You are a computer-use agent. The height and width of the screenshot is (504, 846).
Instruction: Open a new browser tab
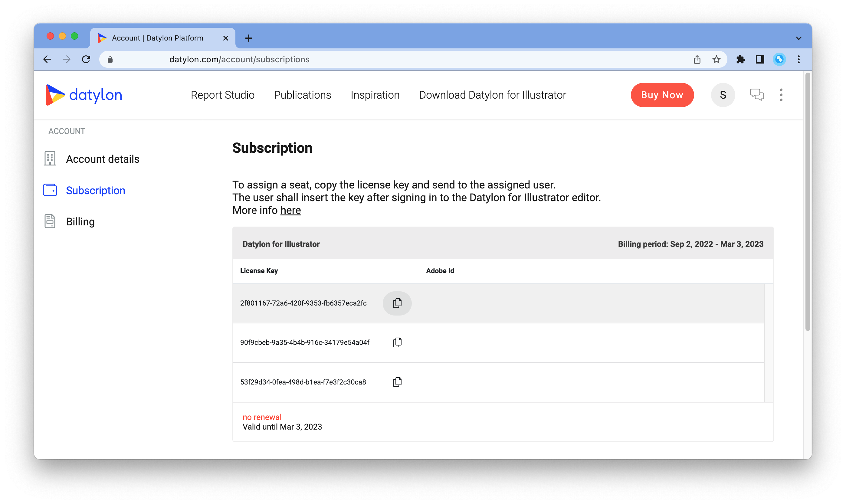[x=249, y=38]
